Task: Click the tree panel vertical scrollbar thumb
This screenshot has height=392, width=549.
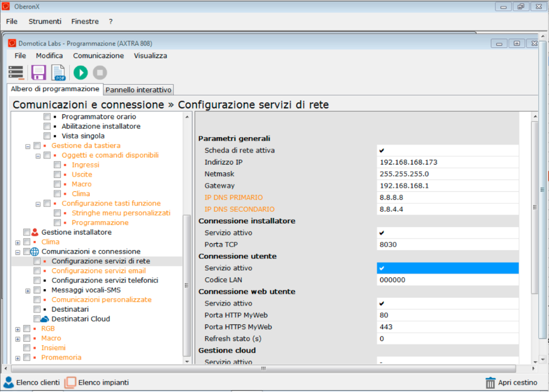Action: point(187,285)
